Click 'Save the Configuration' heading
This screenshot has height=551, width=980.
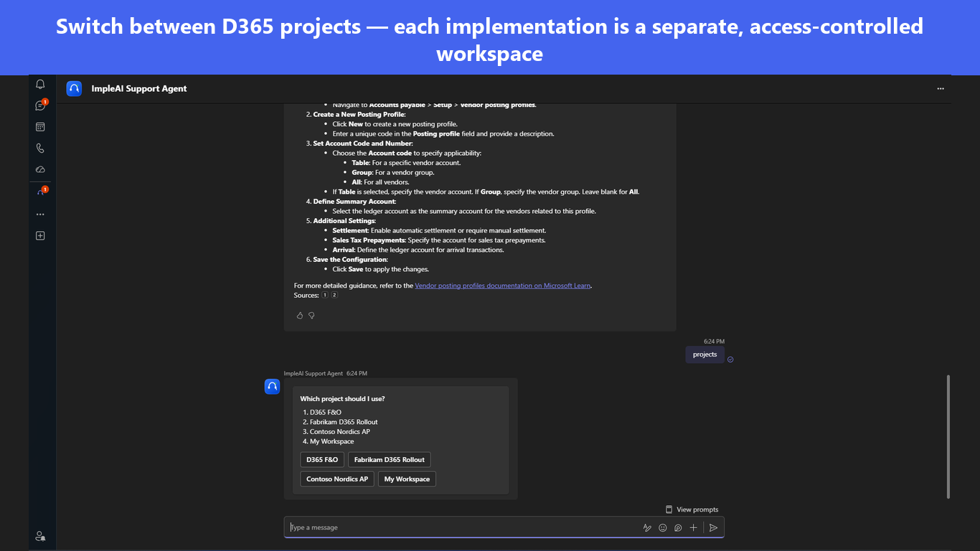coord(351,260)
